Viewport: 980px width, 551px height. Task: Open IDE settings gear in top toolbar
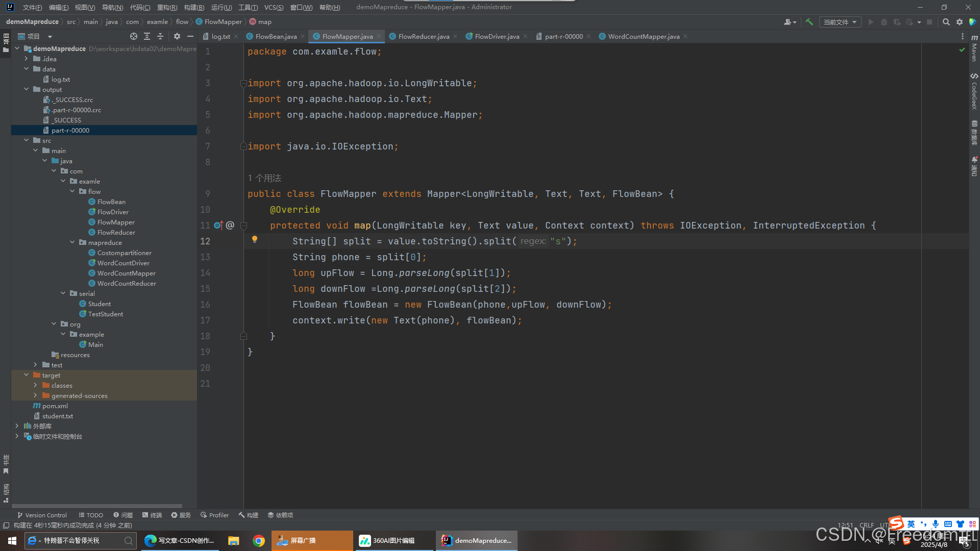tap(960, 22)
